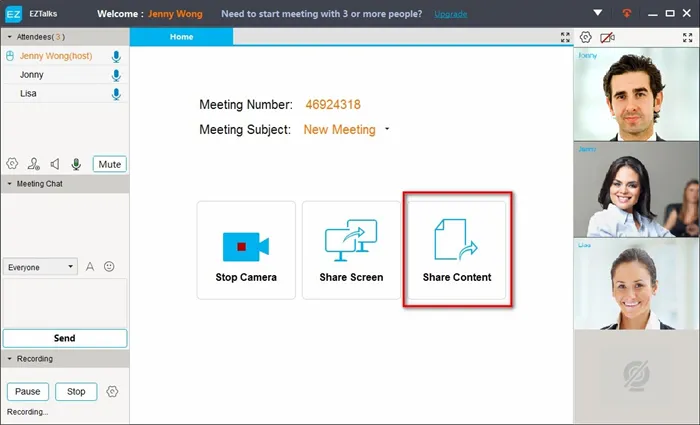Click the chat font format icon

click(90, 267)
